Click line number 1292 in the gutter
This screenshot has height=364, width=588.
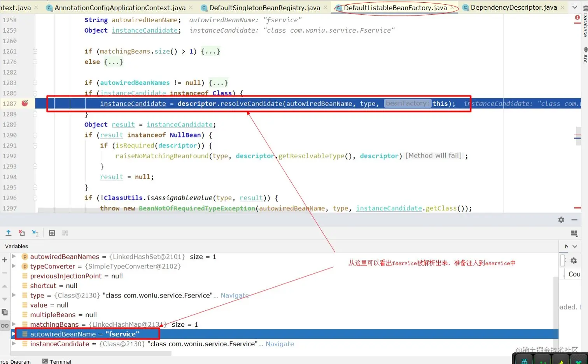point(10,156)
